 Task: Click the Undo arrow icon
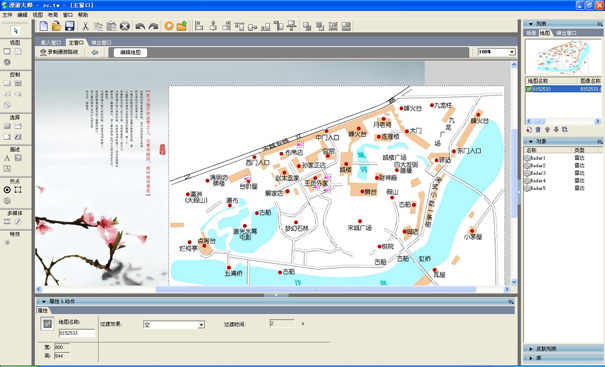[140, 26]
